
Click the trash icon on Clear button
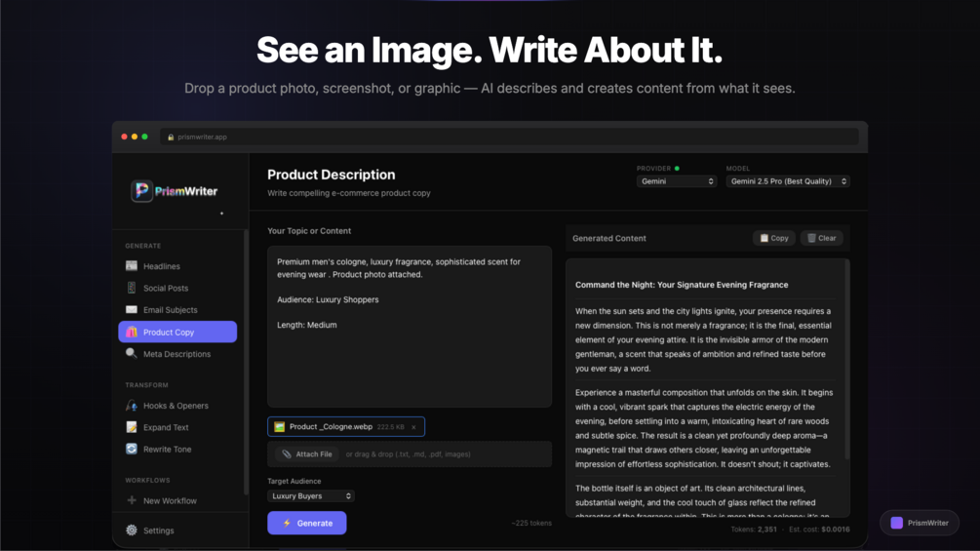coord(811,238)
